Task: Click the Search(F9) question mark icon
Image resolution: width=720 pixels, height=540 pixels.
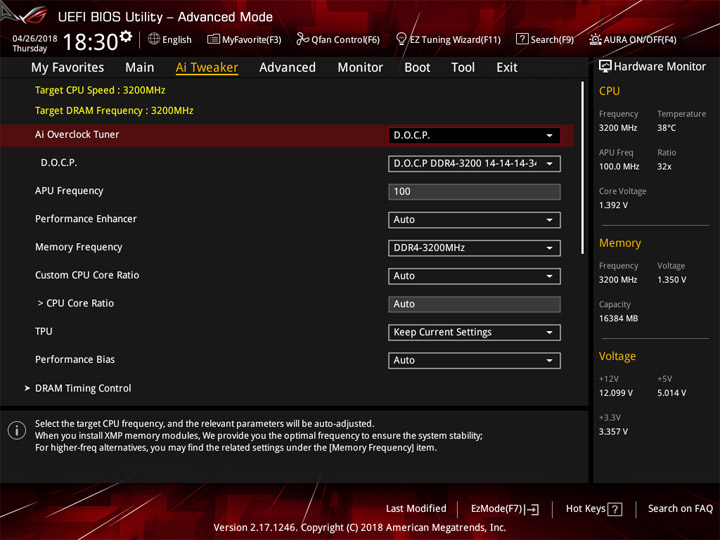Action: 522,39
